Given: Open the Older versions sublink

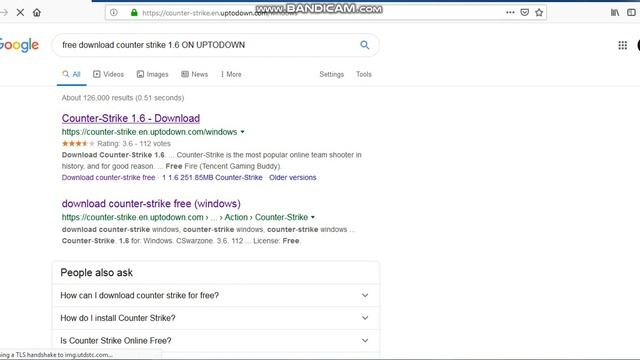Looking at the screenshot, I should coord(293,178).
